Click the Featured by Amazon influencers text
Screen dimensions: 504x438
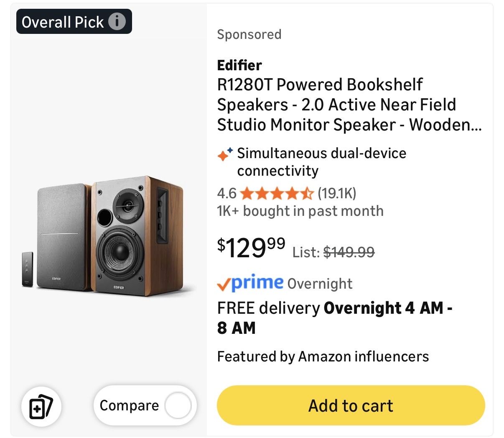[x=323, y=356]
